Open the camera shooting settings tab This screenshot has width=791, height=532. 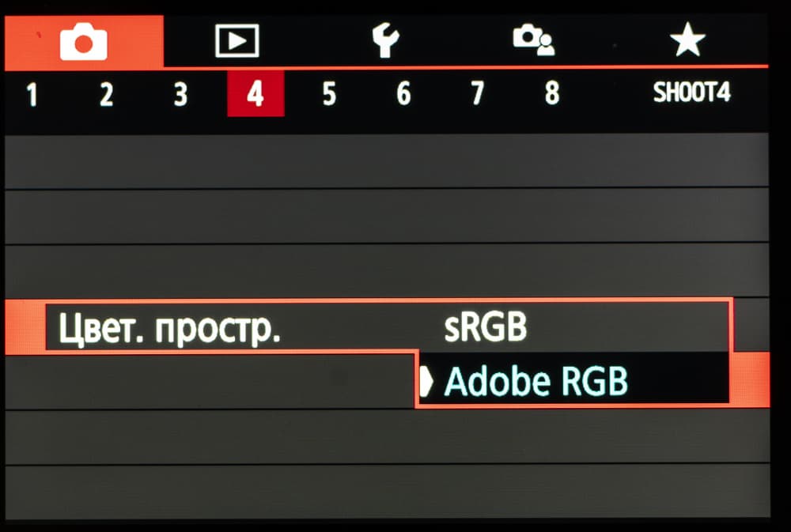84,43
